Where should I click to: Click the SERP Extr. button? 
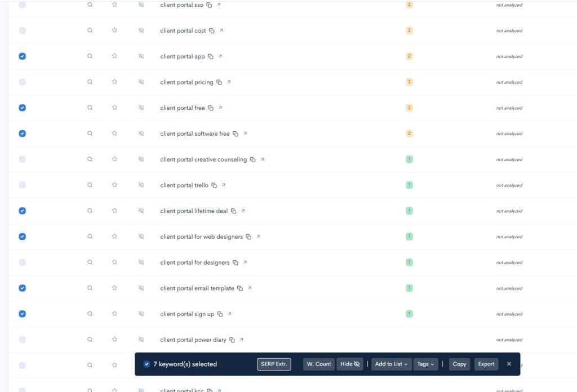coord(274,364)
